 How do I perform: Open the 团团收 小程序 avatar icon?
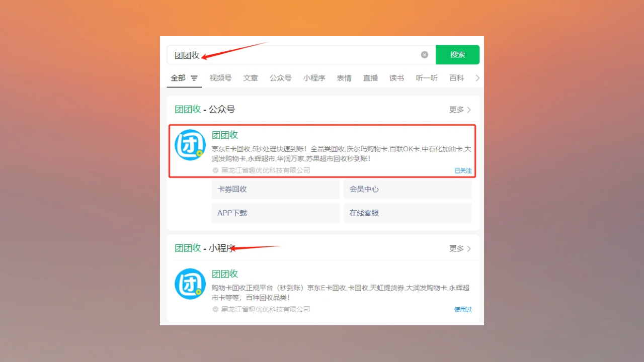point(190,284)
